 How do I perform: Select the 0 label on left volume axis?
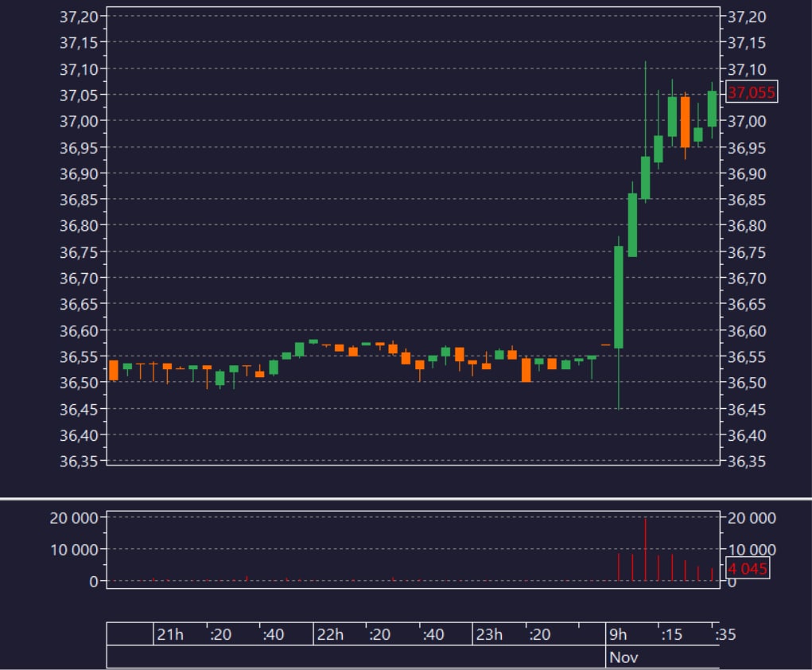click(94, 582)
